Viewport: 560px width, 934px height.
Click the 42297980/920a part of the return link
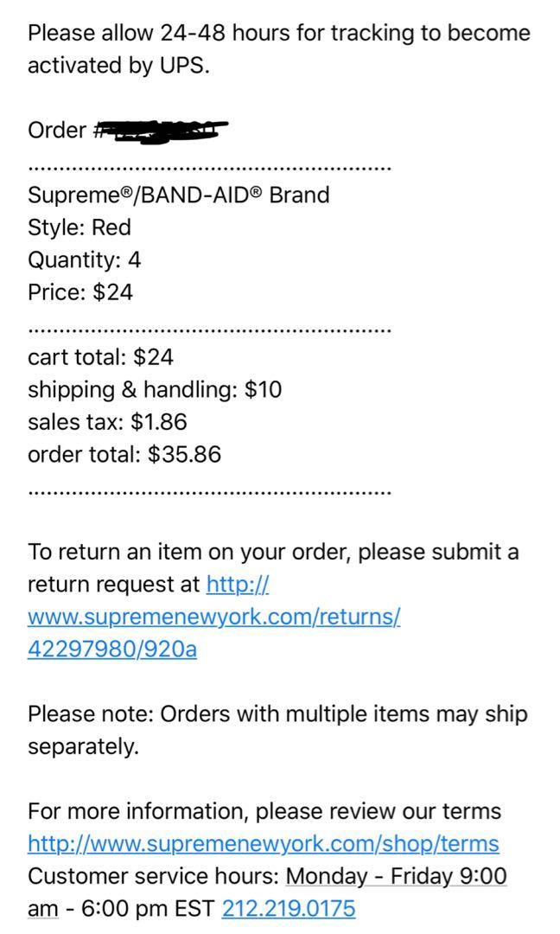(111, 649)
